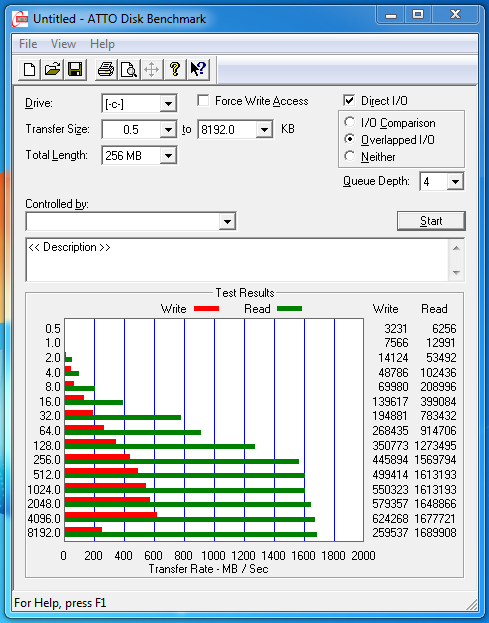489x623 pixels.
Task: Click read value 1689908
Action: pyautogui.click(x=435, y=532)
